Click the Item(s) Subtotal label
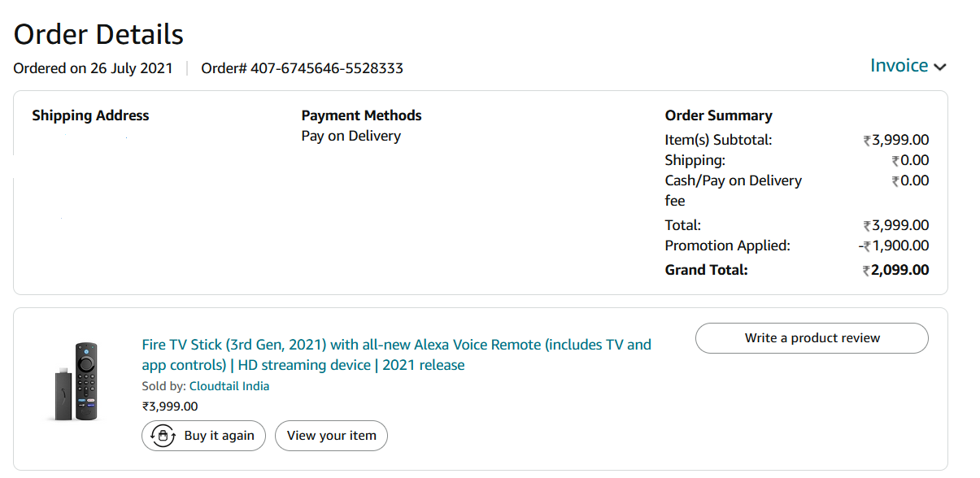This screenshot has height=478, width=980. pyautogui.click(x=718, y=140)
